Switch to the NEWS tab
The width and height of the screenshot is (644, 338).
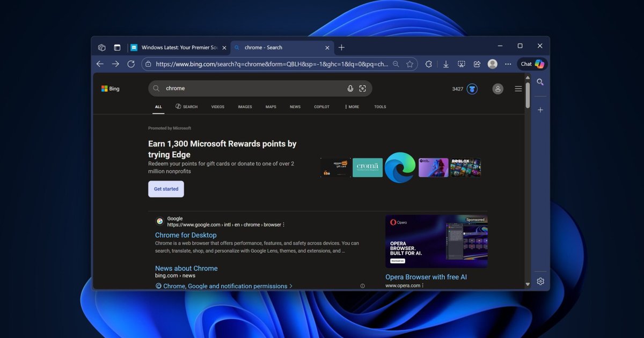295,107
